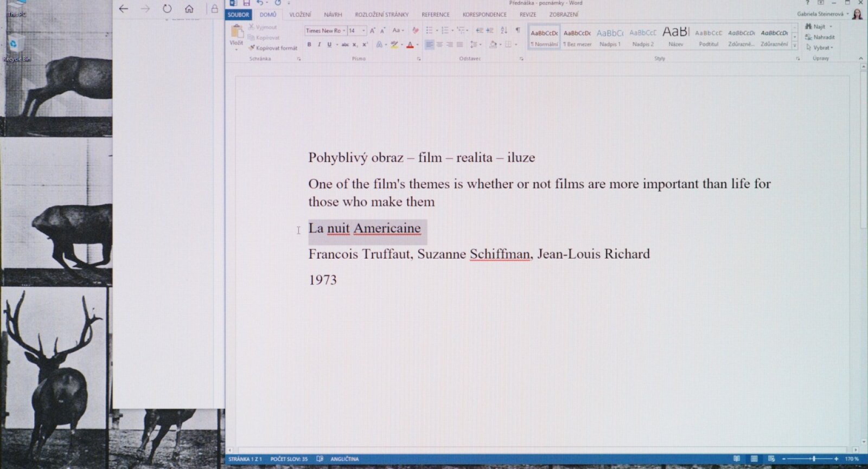Click the Increase Indent icon
The image size is (868, 469).
[x=490, y=30]
